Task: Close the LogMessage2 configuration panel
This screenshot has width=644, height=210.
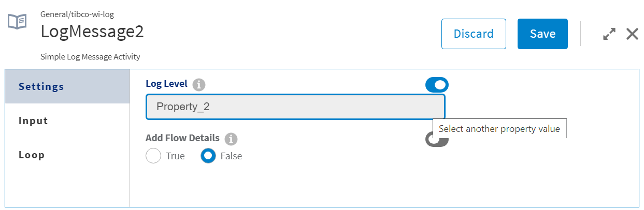Action: coord(632,34)
